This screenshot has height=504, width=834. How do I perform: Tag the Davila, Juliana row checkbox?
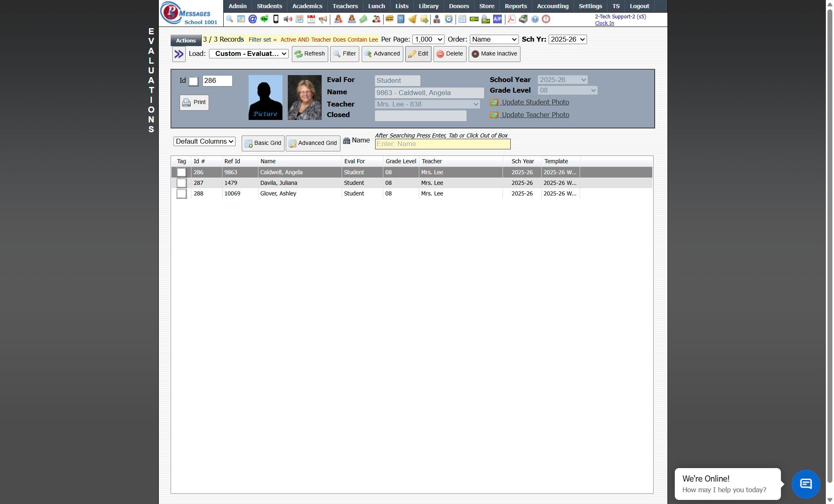pos(182,183)
